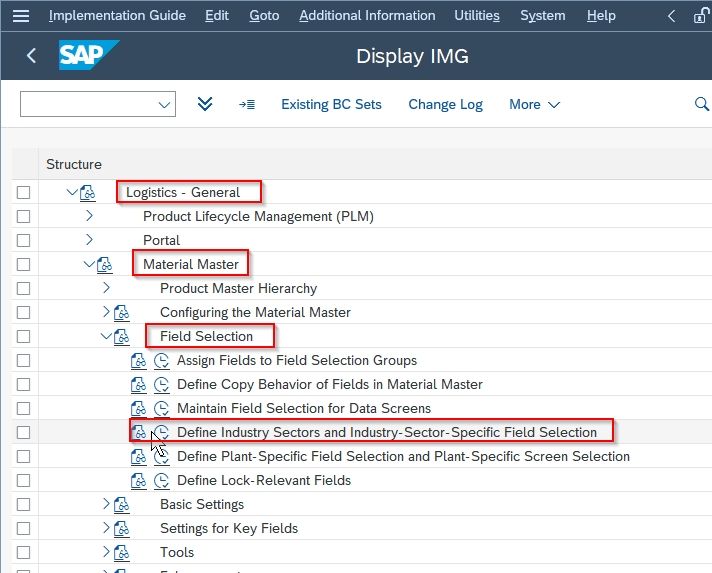Open the hamburger menu icon

(21, 16)
